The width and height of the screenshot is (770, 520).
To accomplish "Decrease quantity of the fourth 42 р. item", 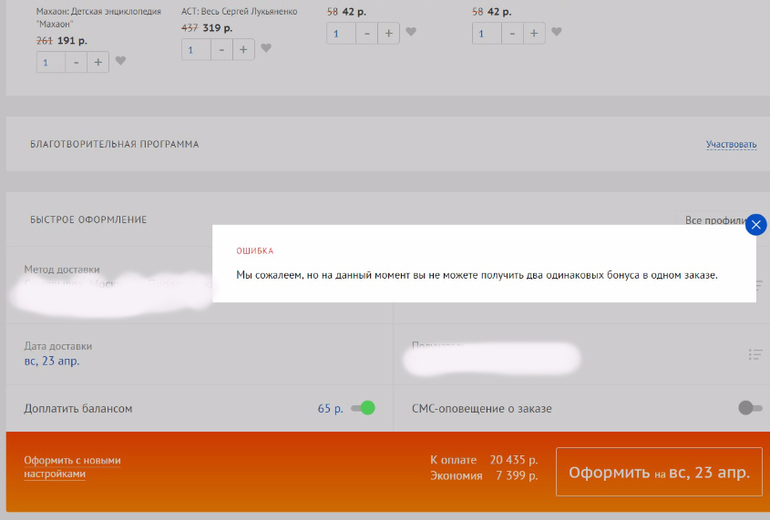I will [x=511, y=33].
